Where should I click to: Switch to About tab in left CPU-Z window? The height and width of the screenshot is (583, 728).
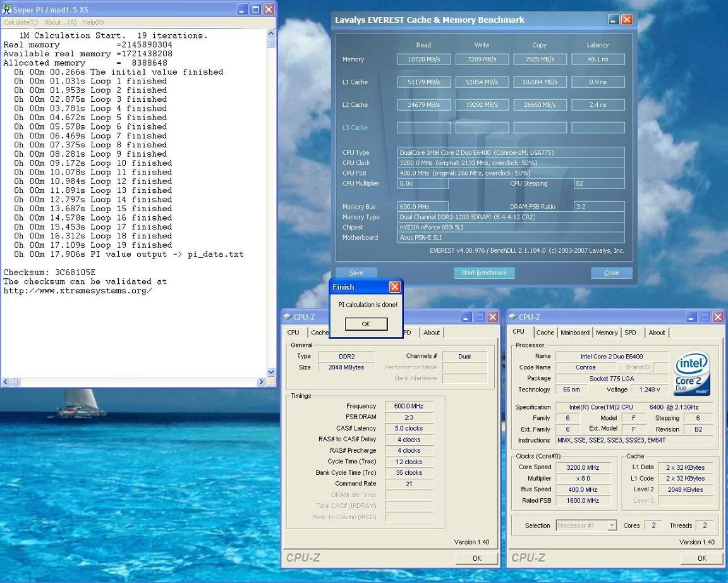(432, 333)
